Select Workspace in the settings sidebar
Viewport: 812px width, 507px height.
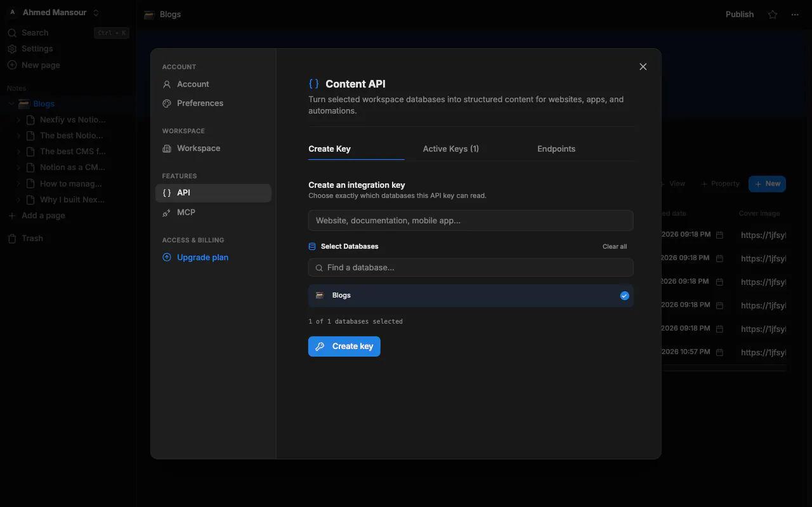pos(213,148)
